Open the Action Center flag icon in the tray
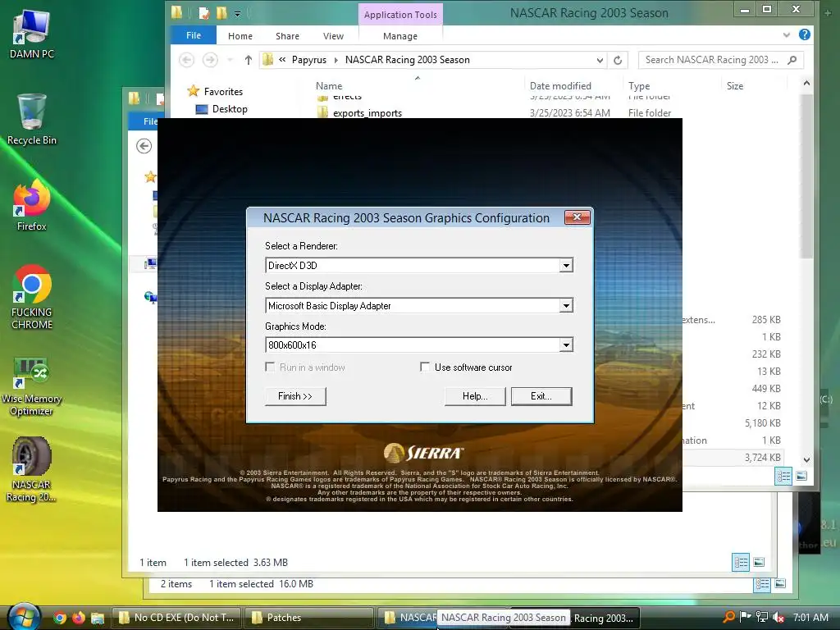Image resolution: width=840 pixels, height=630 pixels. click(x=745, y=617)
